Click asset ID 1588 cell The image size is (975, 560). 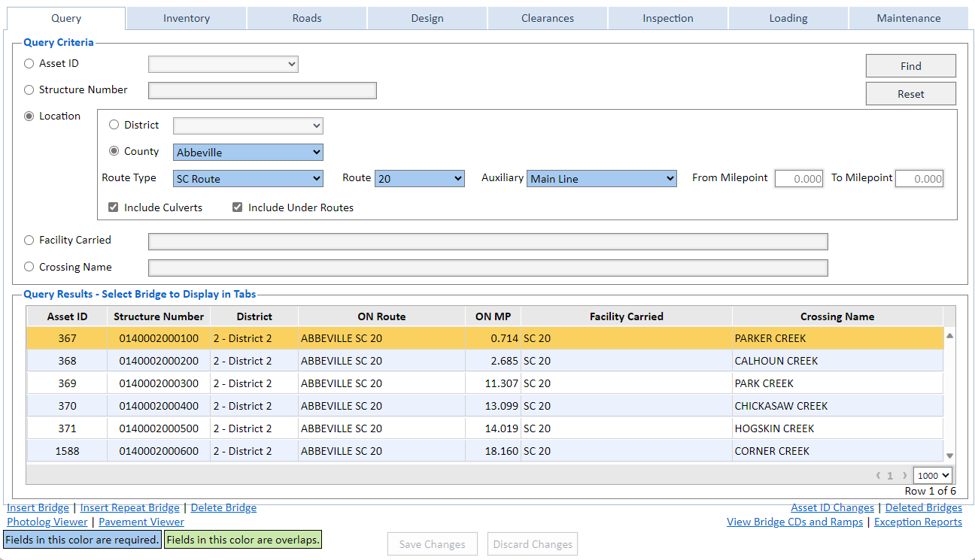[x=67, y=451]
